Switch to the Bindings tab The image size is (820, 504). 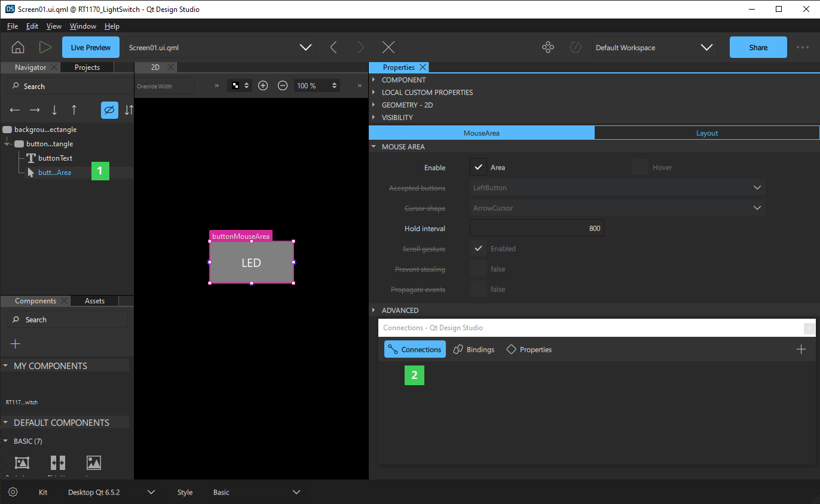pyautogui.click(x=474, y=349)
